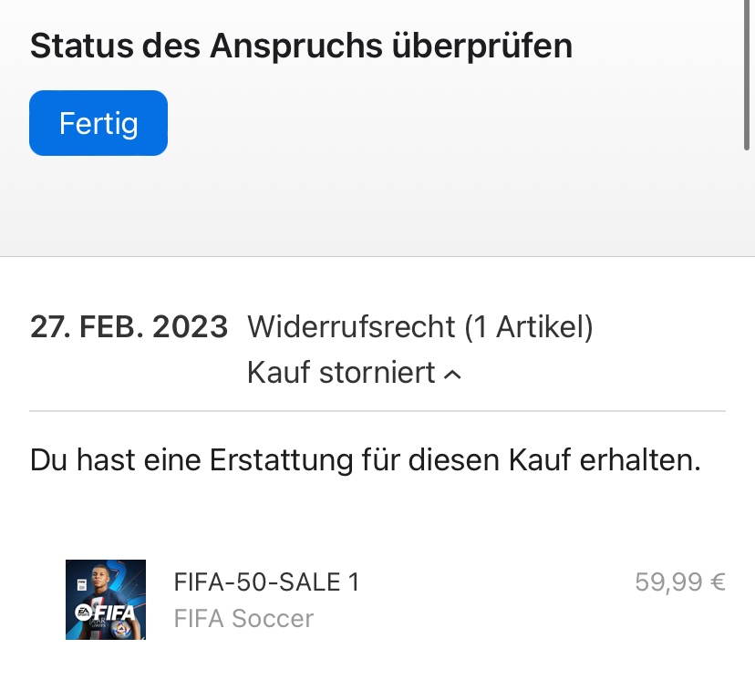
Task: Collapse details with Kauf storniert chevron
Action: (x=452, y=374)
